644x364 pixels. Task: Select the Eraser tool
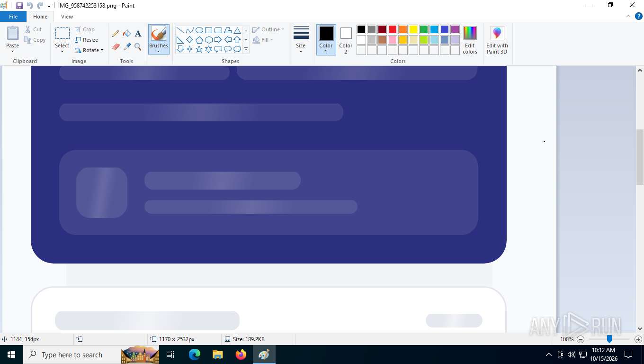pyautogui.click(x=116, y=47)
